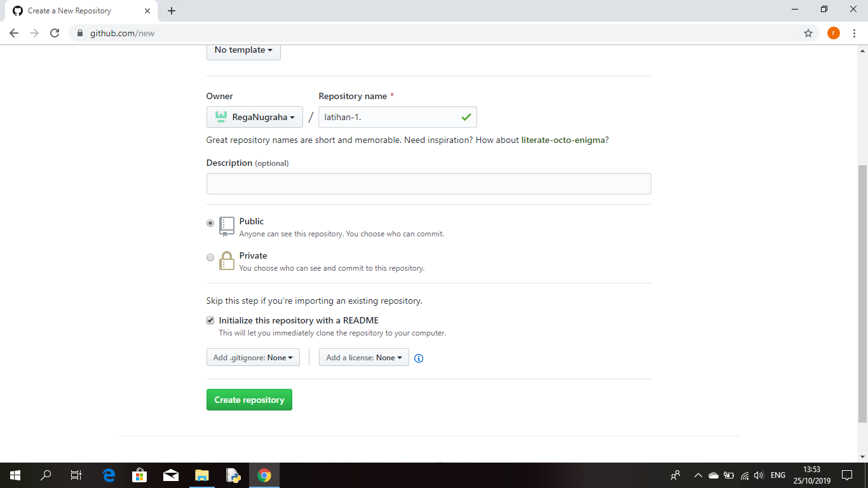
Task: Open the RegaNugraha owner dropdown
Action: [255, 117]
